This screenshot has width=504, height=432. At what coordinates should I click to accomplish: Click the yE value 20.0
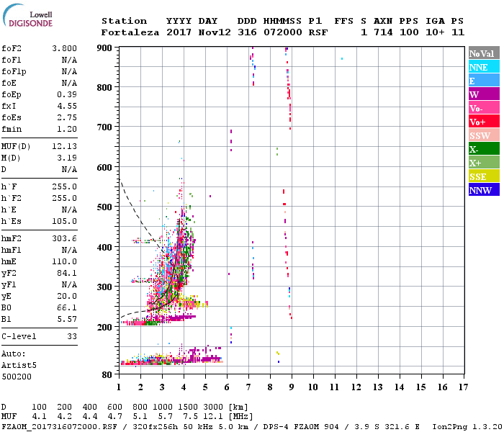tap(67, 297)
